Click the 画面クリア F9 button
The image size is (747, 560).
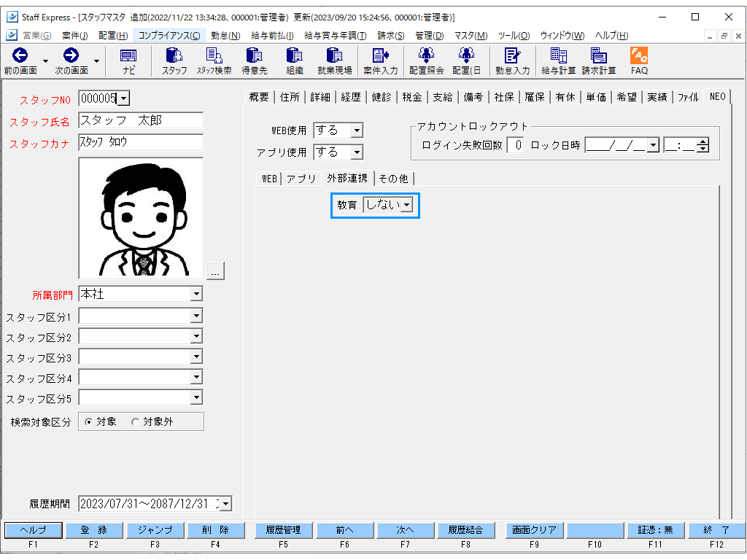click(x=534, y=530)
